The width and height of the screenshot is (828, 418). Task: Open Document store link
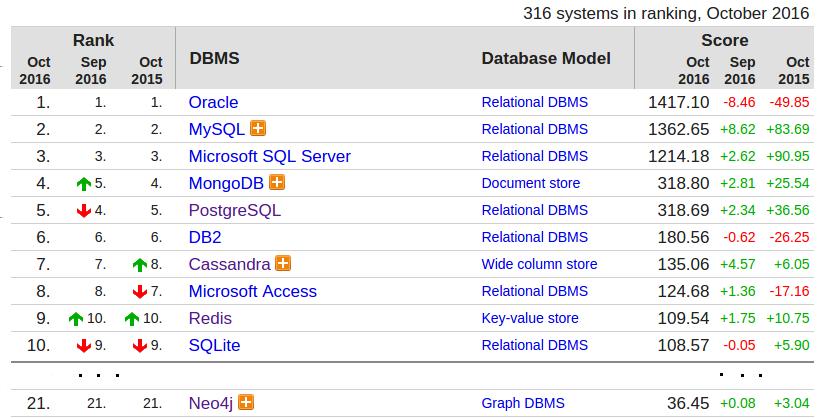tap(531, 183)
